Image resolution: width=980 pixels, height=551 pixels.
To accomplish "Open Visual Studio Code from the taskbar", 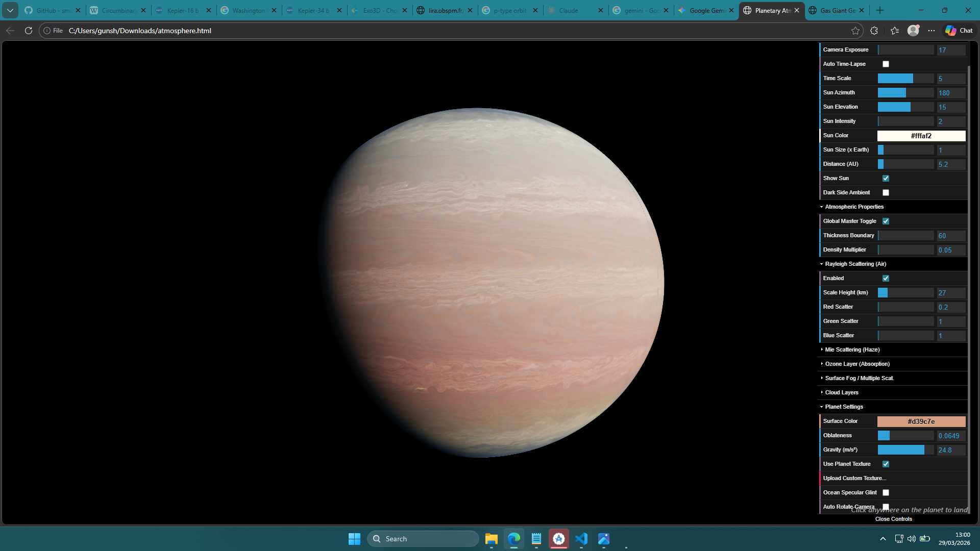I will 581,539.
